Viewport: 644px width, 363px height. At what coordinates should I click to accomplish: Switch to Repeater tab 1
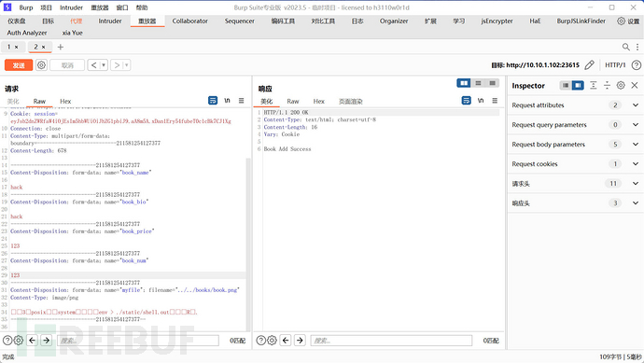[9, 47]
